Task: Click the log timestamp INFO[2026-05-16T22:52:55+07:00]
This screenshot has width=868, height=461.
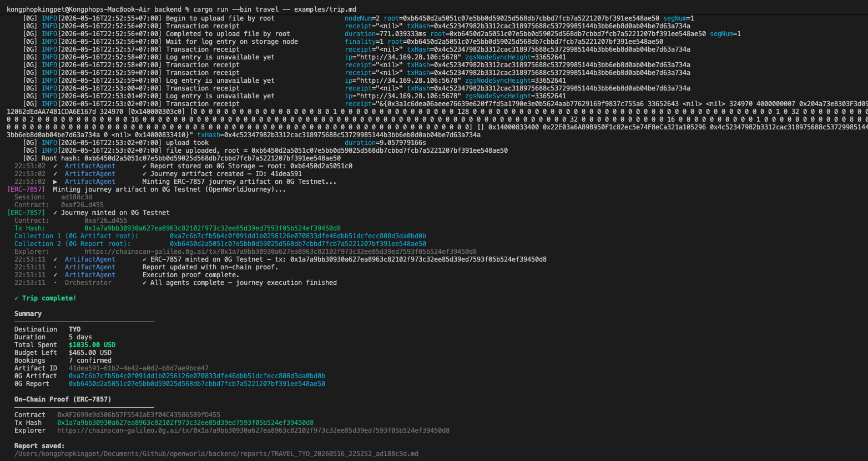Action: pos(102,18)
